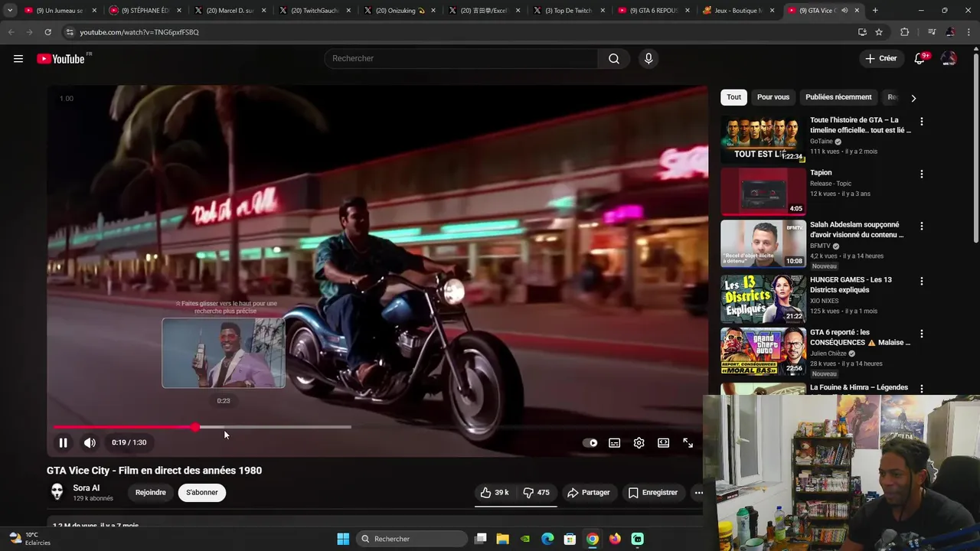980x551 pixels.
Task: Reload the page
Action: click(x=47, y=32)
